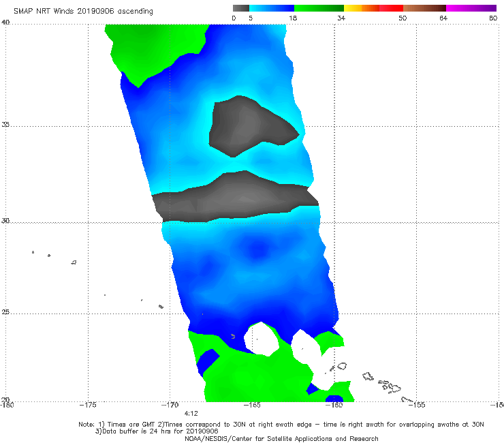Click the longitude label '-165'
504x443 pixels.
tap(252, 405)
